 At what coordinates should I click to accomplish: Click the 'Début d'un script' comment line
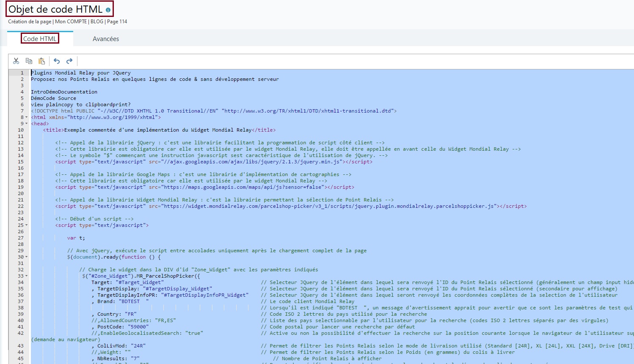coord(94,219)
